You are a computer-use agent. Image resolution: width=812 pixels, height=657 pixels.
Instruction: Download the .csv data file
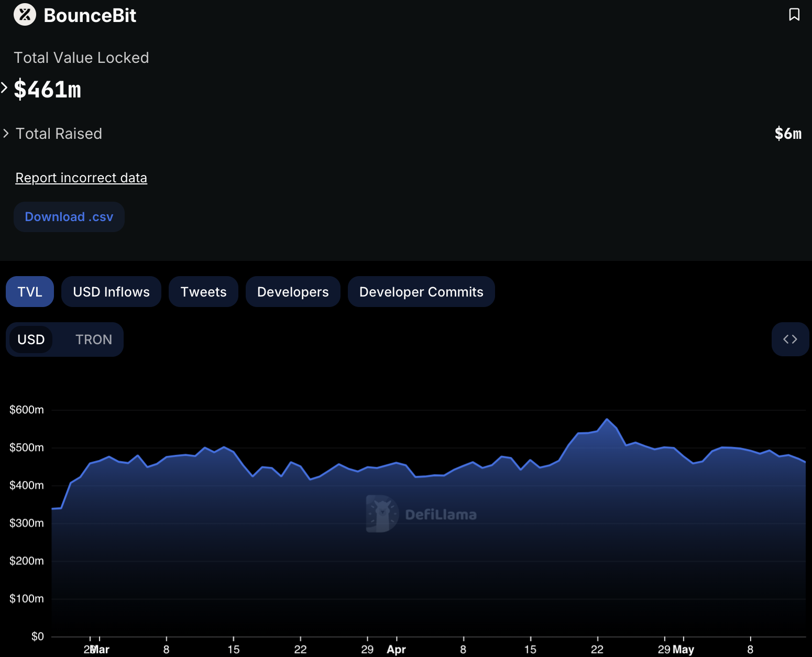(69, 217)
